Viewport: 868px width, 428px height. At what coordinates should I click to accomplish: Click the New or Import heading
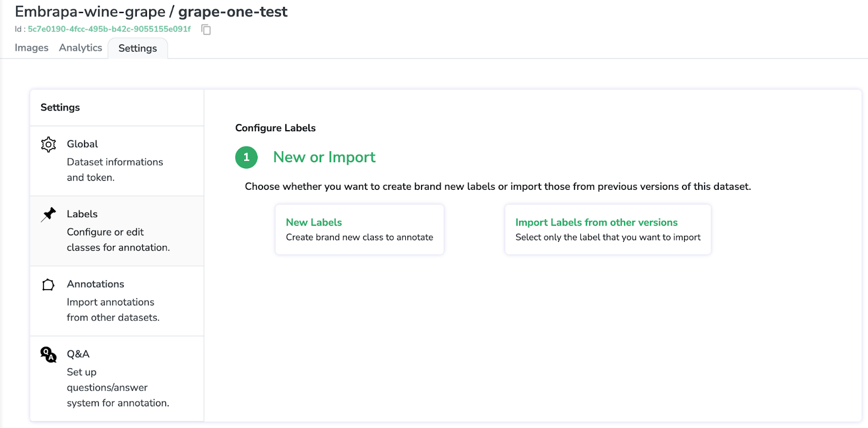coord(324,157)
